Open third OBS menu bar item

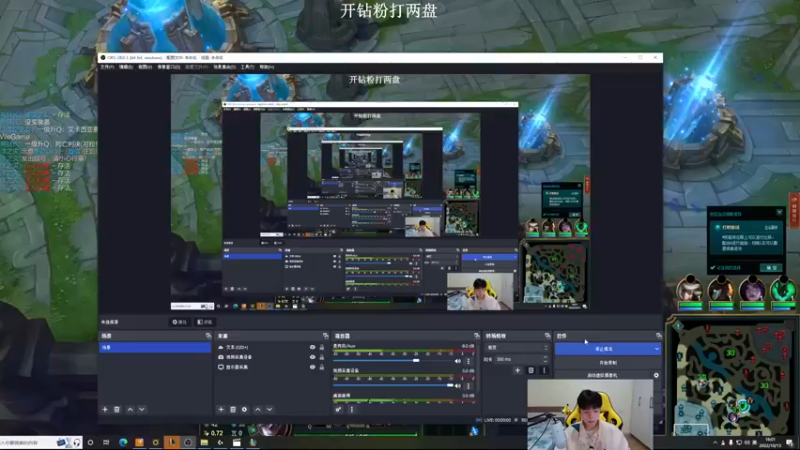tap(145, 67)
